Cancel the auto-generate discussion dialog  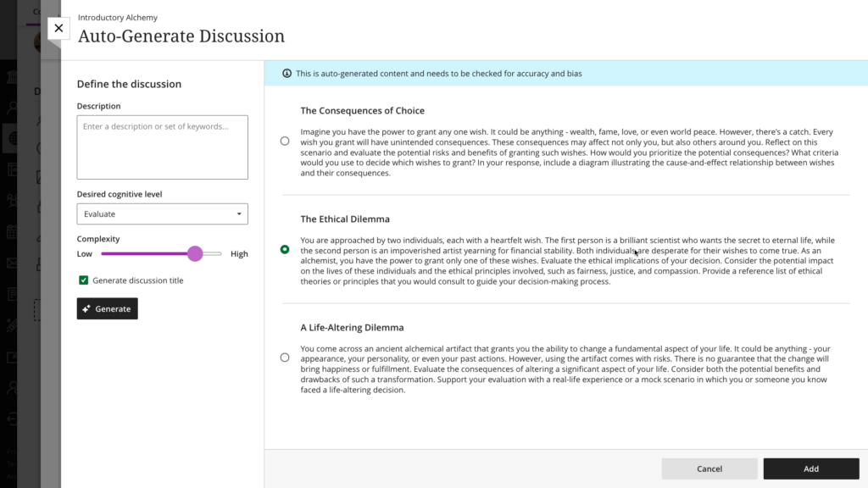click(x=709, y=469)
